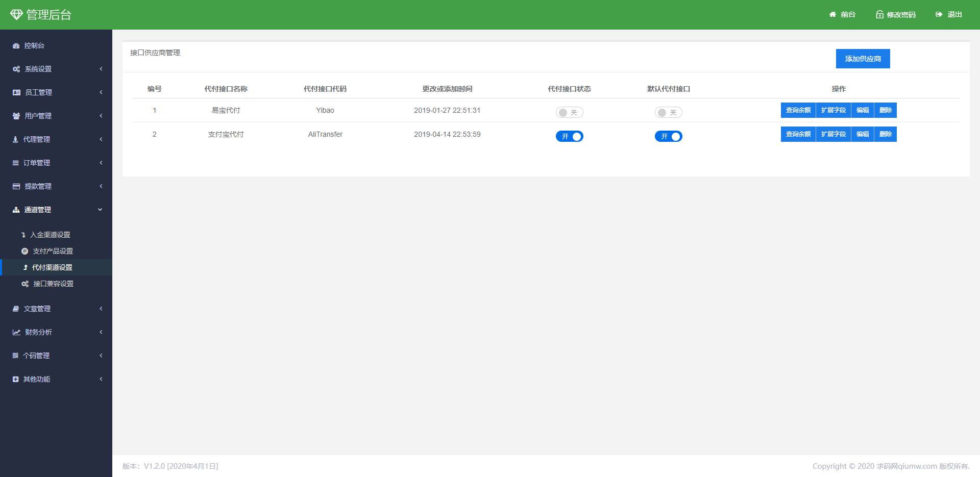Expand the 其他功能 chevron
The width and height of the screenshot is (980, 477).
pyautogui.click(x=101, y=379)
